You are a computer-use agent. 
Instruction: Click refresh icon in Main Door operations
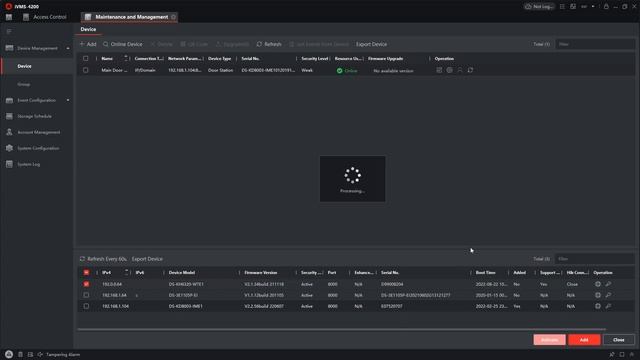coord(470,70)
